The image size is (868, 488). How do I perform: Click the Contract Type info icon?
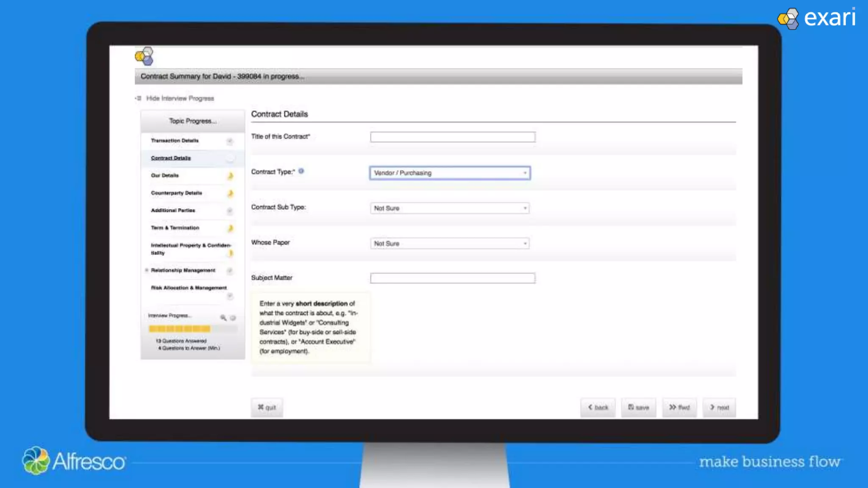coord(301,171)
